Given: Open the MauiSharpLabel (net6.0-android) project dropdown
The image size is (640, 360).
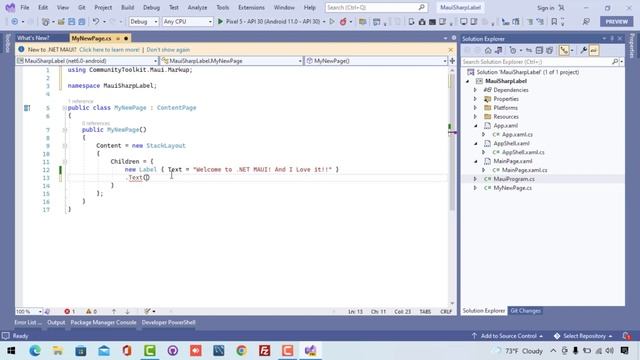Looking at the screenshot, I should pyautogui.click(x=87, y=61).
